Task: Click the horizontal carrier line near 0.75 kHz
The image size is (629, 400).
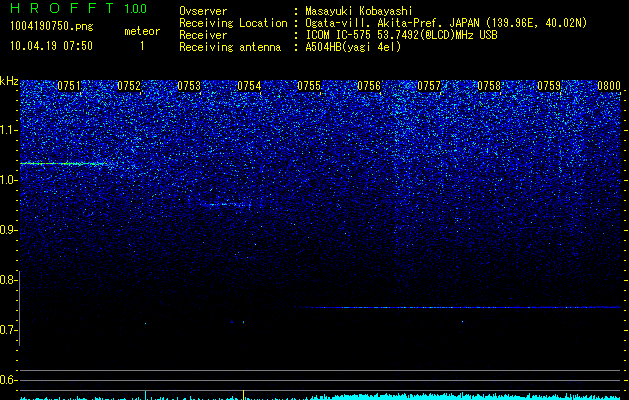Action: point(457,307)
